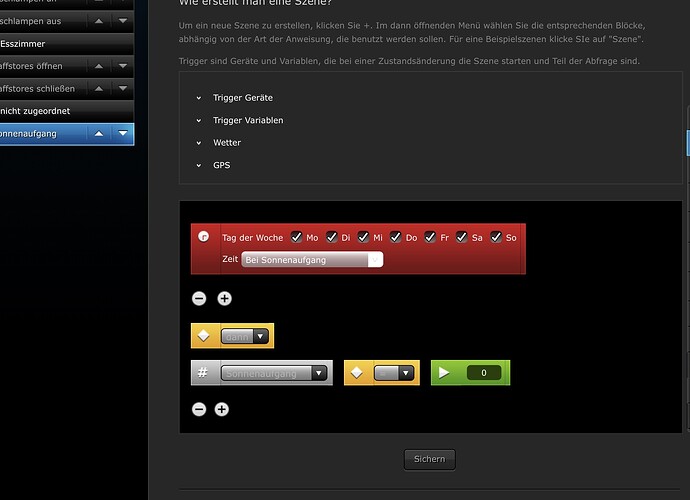690x500 pixels.
Task: Click the hash icon in the Sonnenaufgang variable block
Action: click(x=202, y=373)
